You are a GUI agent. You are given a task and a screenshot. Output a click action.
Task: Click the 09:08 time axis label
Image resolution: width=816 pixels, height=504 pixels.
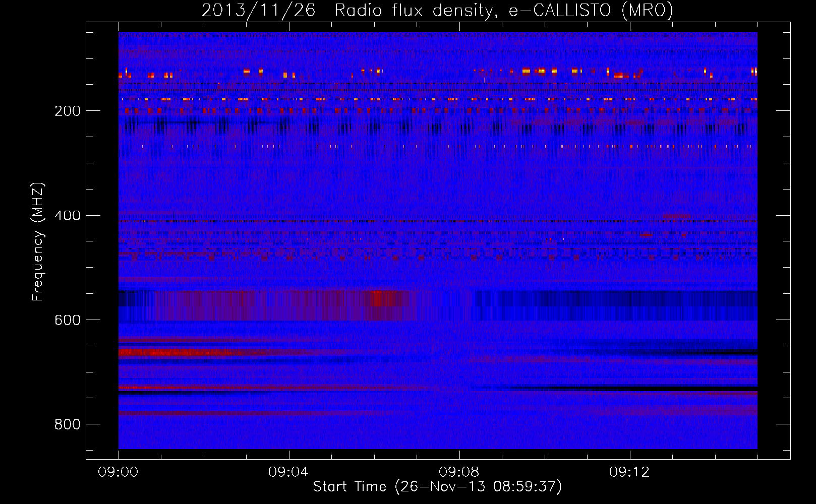[x=459, y=472]
